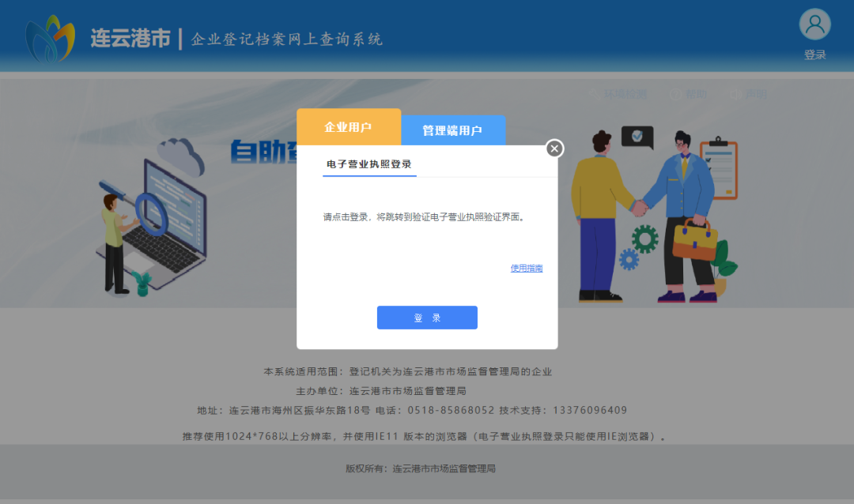Screen dimensions: 854x504
Task: Click the 版权所有 copyright footer text
Action: [420, 468]
